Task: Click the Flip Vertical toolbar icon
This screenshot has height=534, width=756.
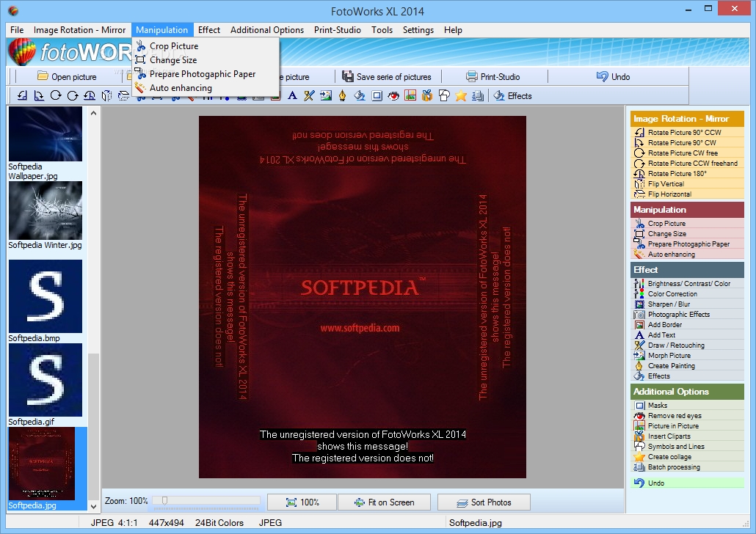Action: (106, 95)
